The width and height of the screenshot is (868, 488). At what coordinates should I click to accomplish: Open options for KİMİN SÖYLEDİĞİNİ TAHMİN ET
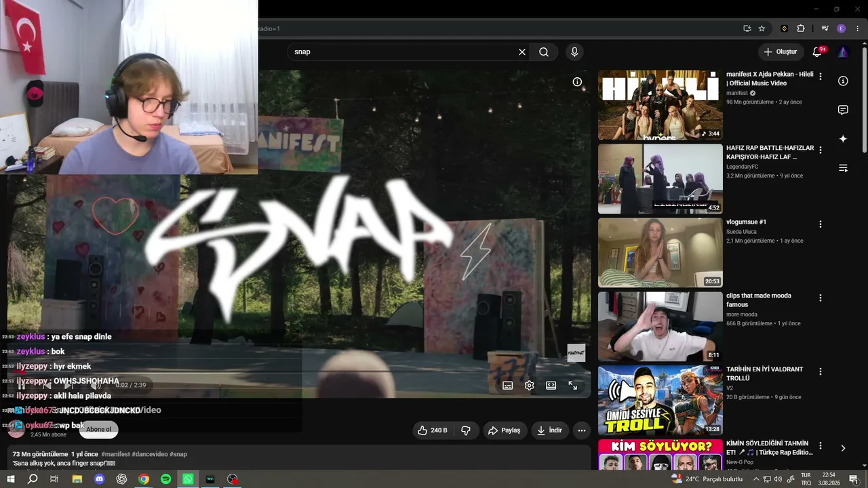pyautogui.click(x=821, y=445)
